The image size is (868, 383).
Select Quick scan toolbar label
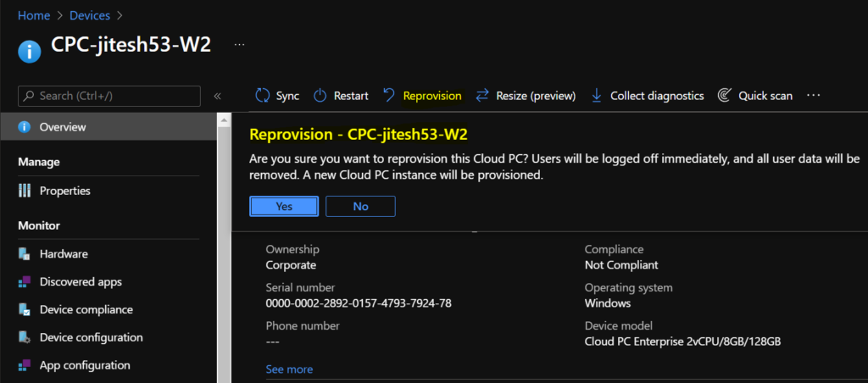pyautogui.click(x=765, y=96)
